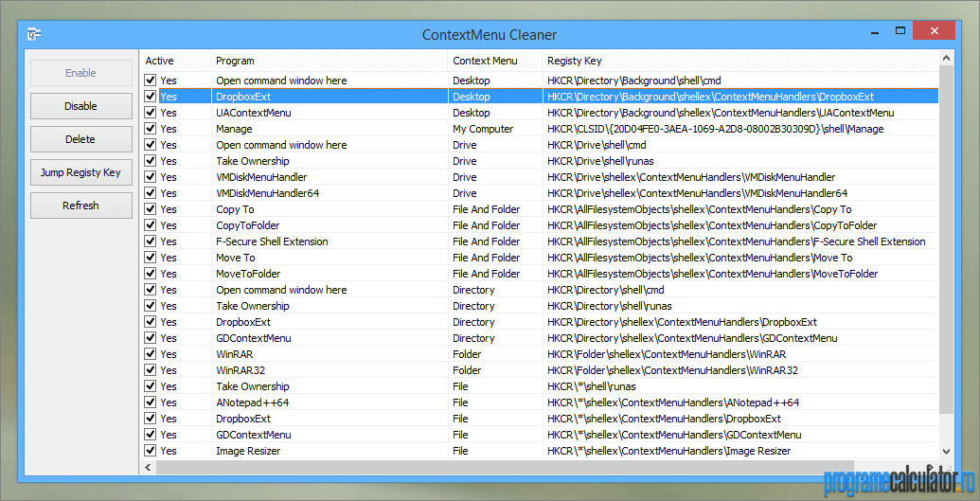The height and width of the screenshot is (501, 980).
Task: Click the ContextMenu Cleaner title bar app icon
Action: 34,34
